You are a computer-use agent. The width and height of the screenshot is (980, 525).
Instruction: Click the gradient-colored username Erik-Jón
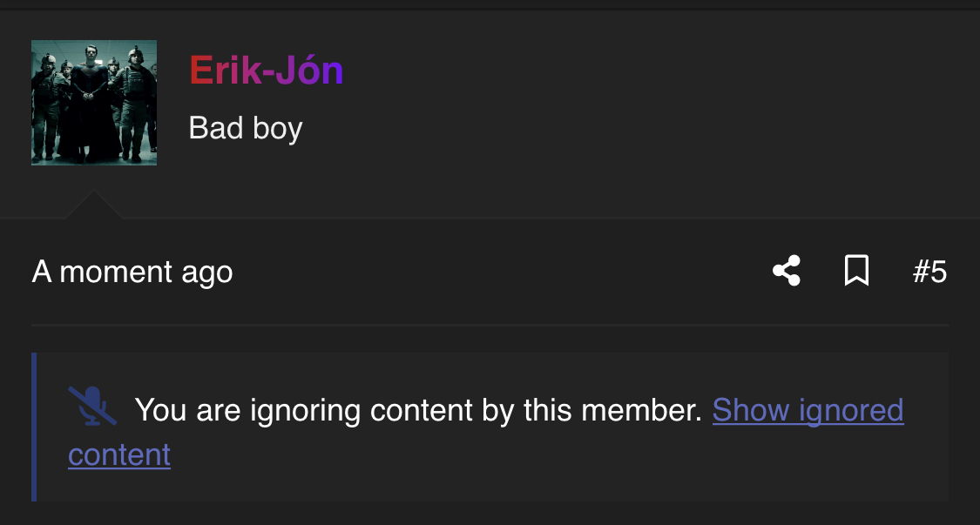coord(267,70)
